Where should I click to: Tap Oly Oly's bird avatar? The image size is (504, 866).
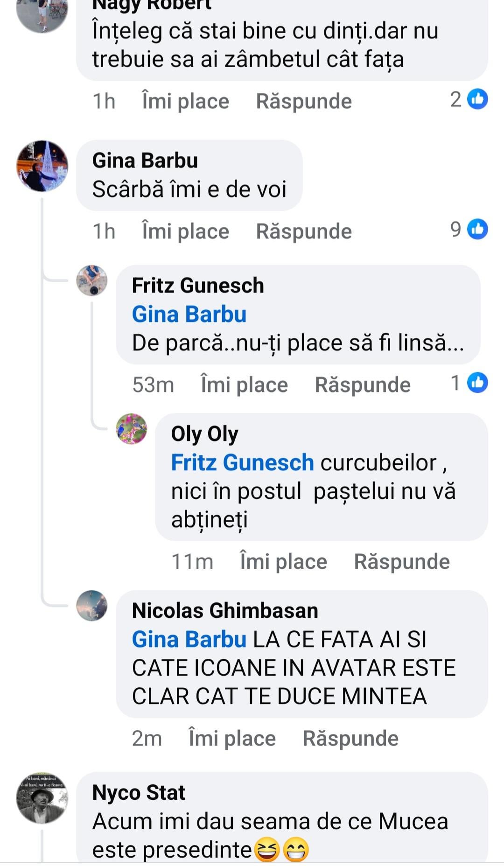click(x=131, y=428)
